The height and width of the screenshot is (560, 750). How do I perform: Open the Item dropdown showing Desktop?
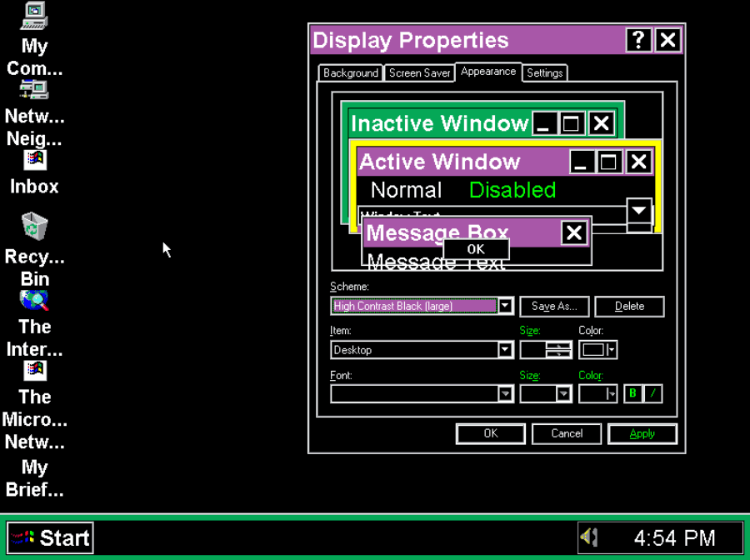[506, 350]
